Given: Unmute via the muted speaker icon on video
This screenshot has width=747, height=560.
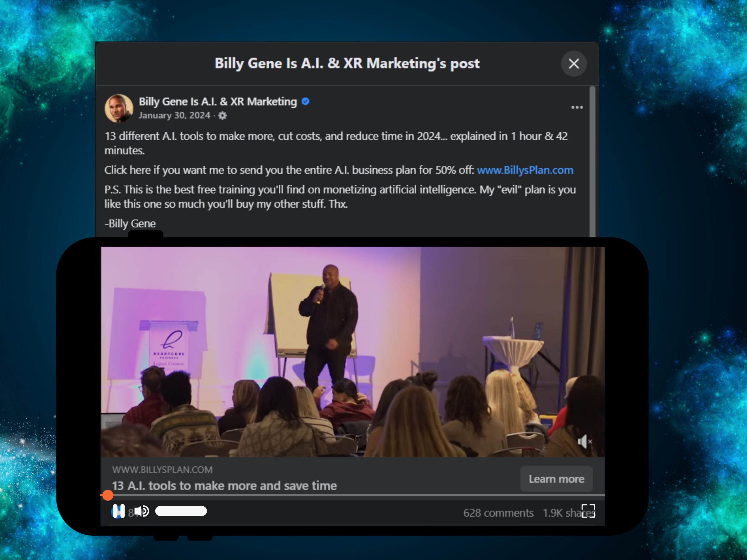Looking at the screenshot, I should pos(584,441).
